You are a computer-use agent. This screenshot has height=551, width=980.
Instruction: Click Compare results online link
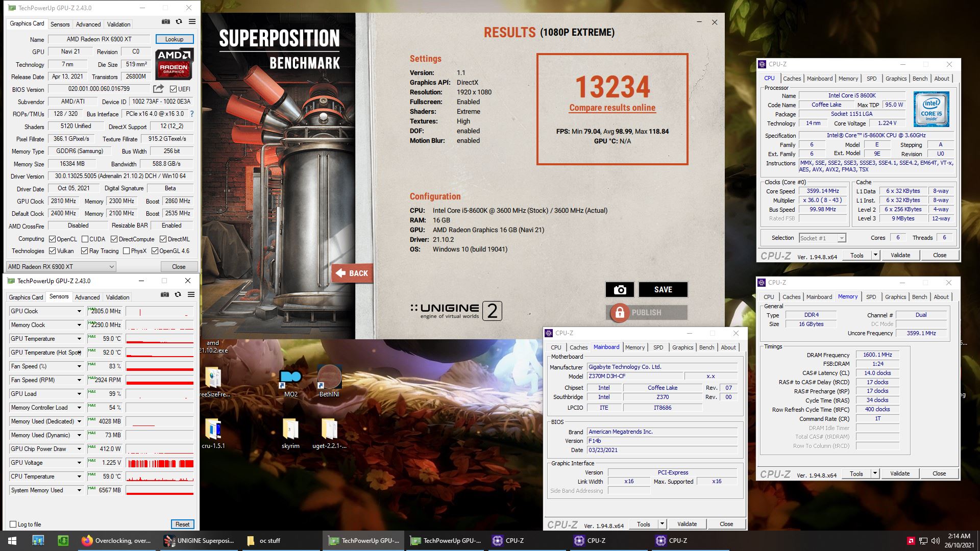[612, 108]
